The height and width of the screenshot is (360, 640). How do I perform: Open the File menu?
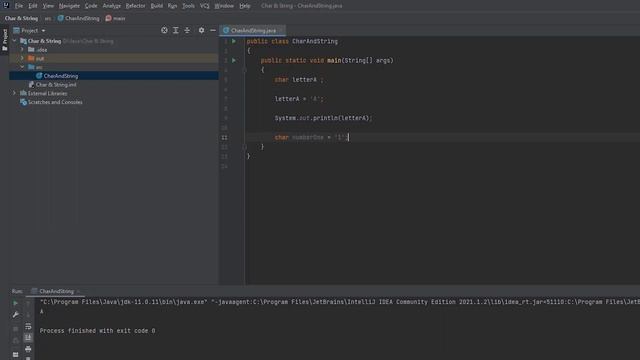[19, 6]
